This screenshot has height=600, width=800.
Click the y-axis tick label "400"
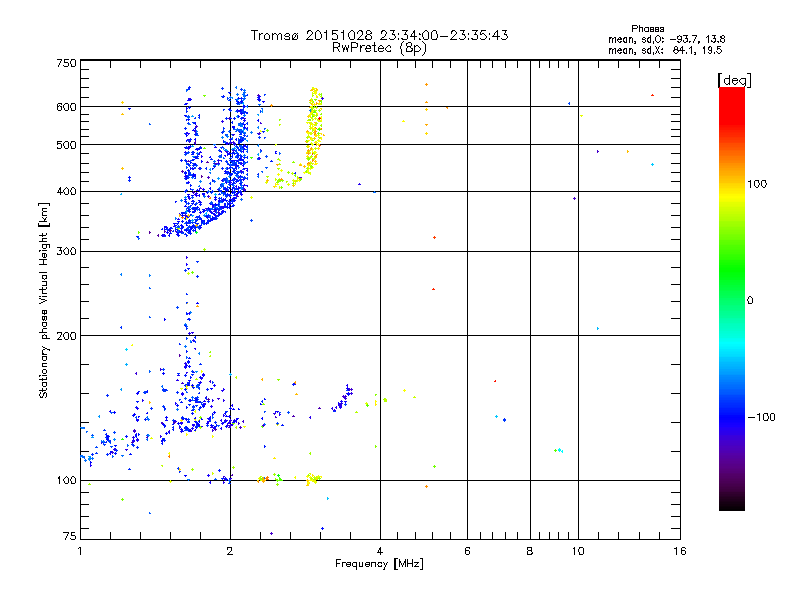pyautogui.click(x=66, y=191)
